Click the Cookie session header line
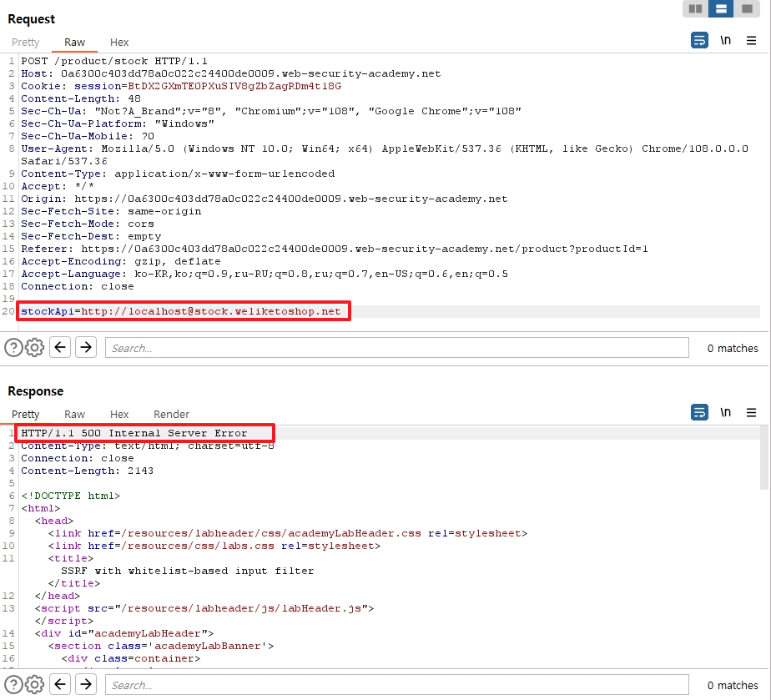 point(181,86)
